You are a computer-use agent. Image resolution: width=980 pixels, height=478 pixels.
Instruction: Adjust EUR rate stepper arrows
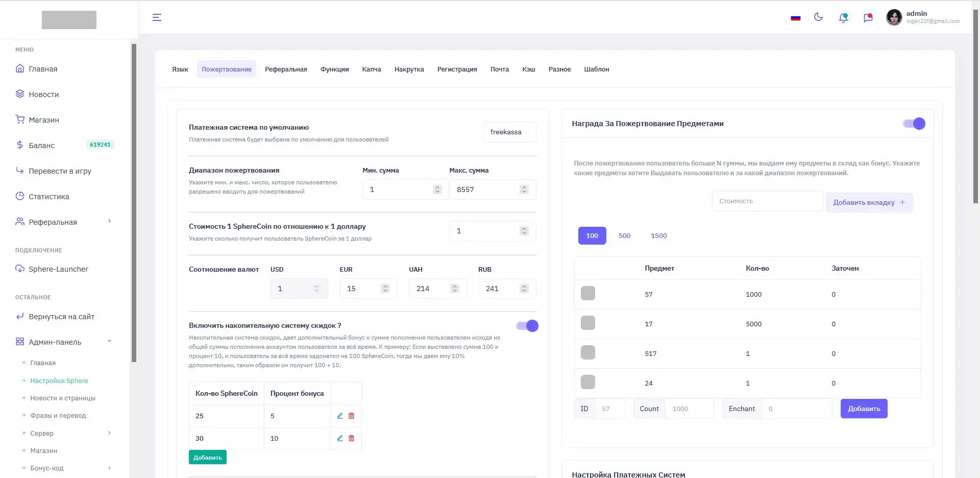pos(385,289)
